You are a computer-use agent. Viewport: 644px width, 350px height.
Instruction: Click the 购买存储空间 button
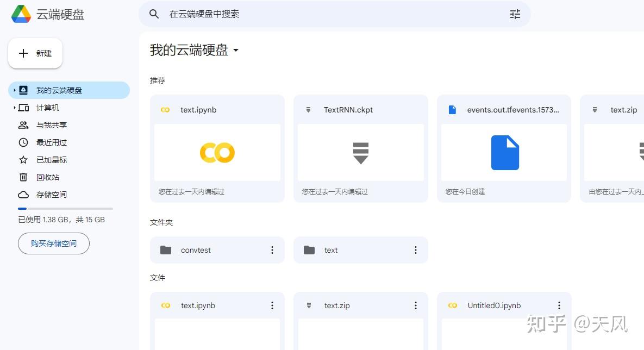tap(53, 243)
